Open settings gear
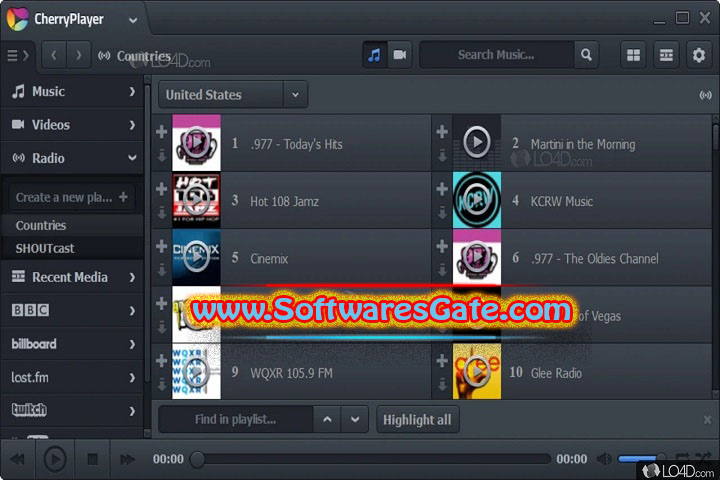Screen dimensions: 720x480 coord(698,55)
